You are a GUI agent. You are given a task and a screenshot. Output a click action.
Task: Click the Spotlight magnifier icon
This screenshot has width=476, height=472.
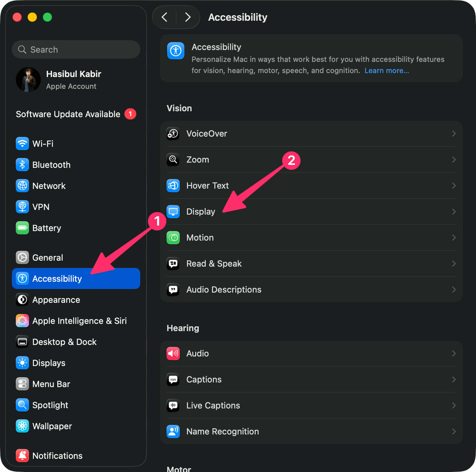coord(22,405)
